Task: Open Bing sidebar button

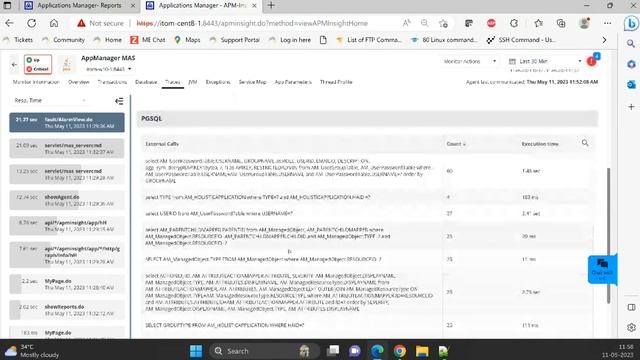Action: click(x=631, y=24)
